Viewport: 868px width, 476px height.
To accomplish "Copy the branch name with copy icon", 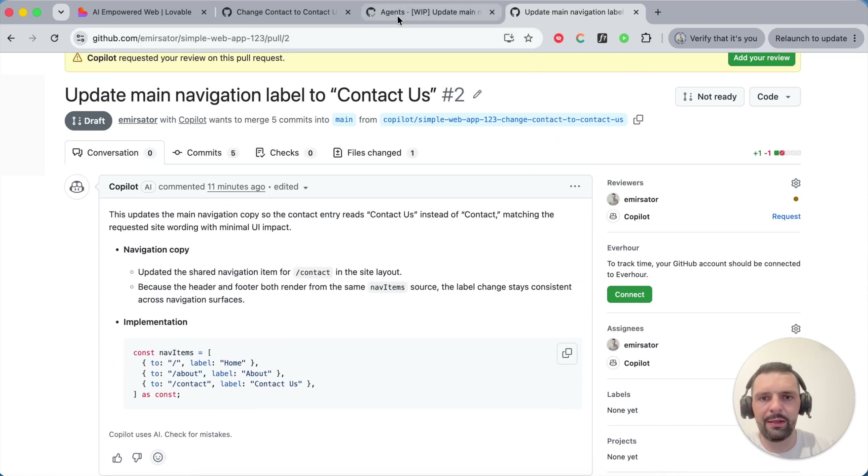I will click(638, 120).
